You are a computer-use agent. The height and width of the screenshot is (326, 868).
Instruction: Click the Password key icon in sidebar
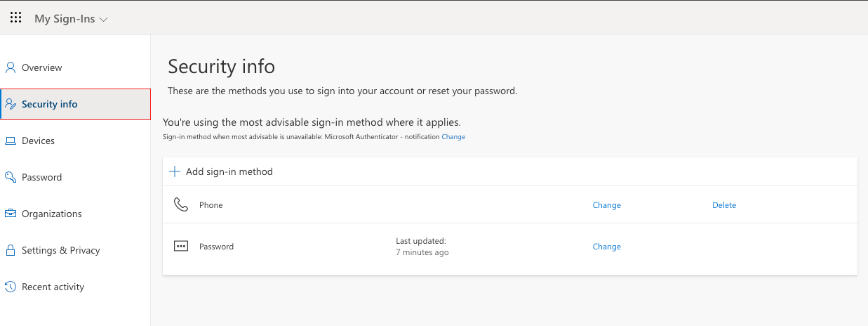pos(11,177)
